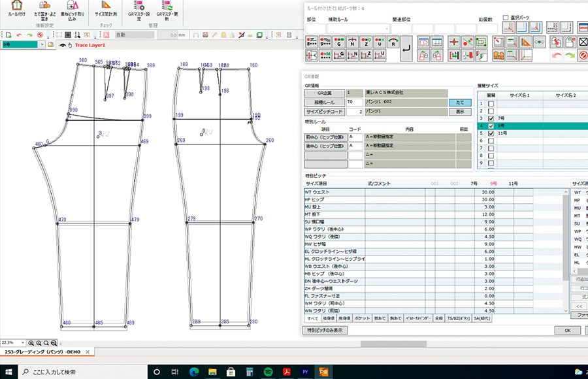Click the R curve rule icon
The image size is (588, 379).
[x=393, y=42]
